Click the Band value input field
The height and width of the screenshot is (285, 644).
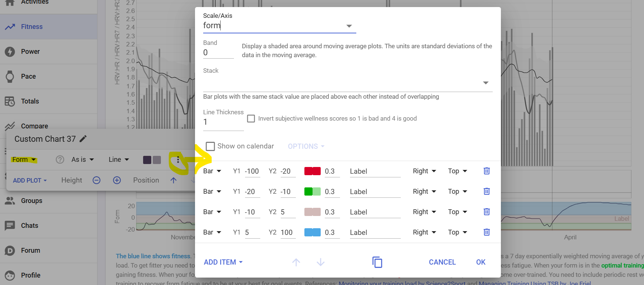click(x=218, y=53)
